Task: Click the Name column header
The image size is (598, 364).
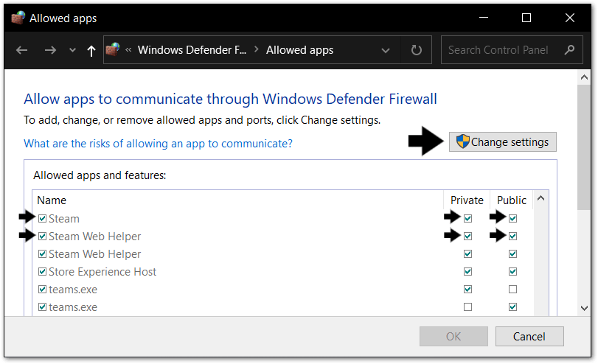Action: (52, 200)
